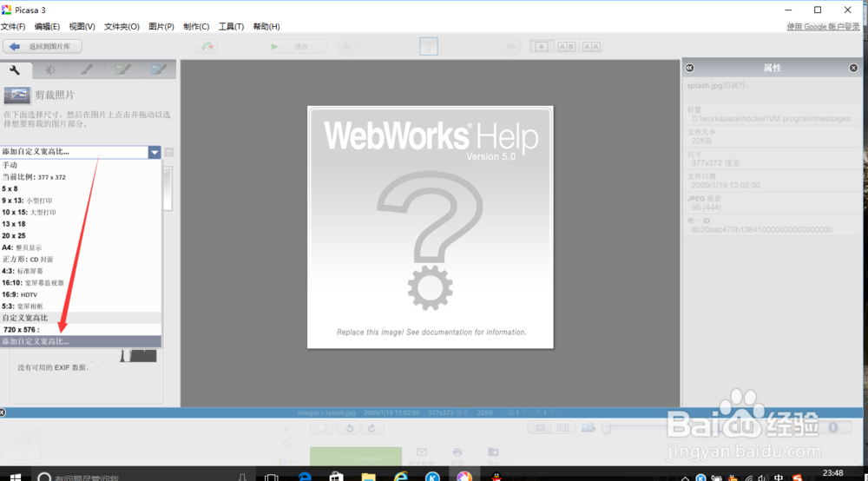
Task: Rotate photo clockwise
Action: point(372,428)
